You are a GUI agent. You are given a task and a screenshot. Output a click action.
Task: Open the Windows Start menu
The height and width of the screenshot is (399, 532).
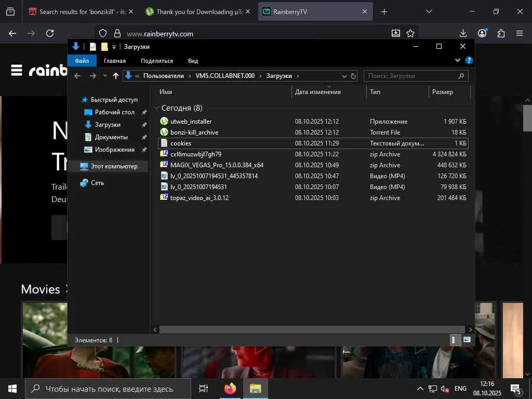(12, 389)
